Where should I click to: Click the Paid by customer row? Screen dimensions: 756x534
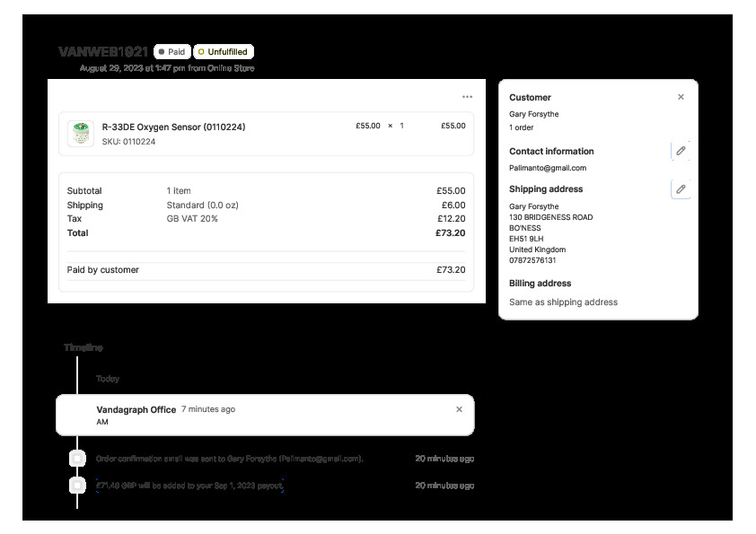[266, 269]
